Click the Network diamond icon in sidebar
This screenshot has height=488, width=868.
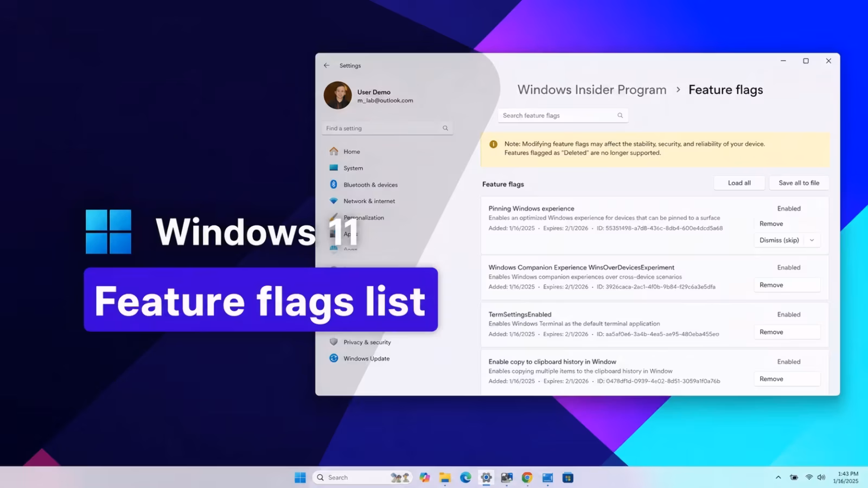334,201
